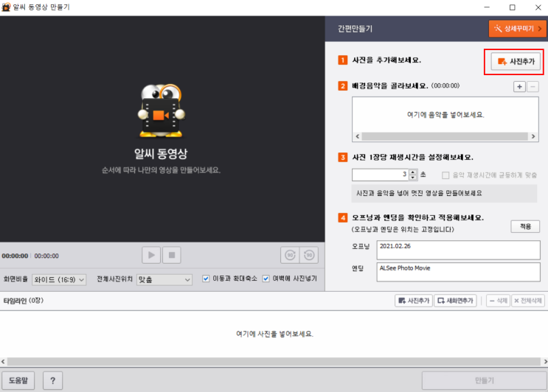Click the timeline scrollbar right arrow
Screen dimensions: 548x392
545,362
